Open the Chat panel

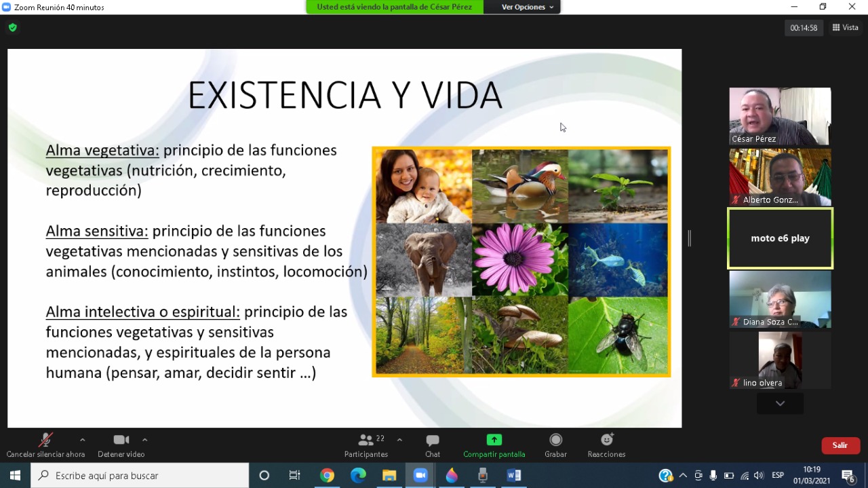click(432, 445)
